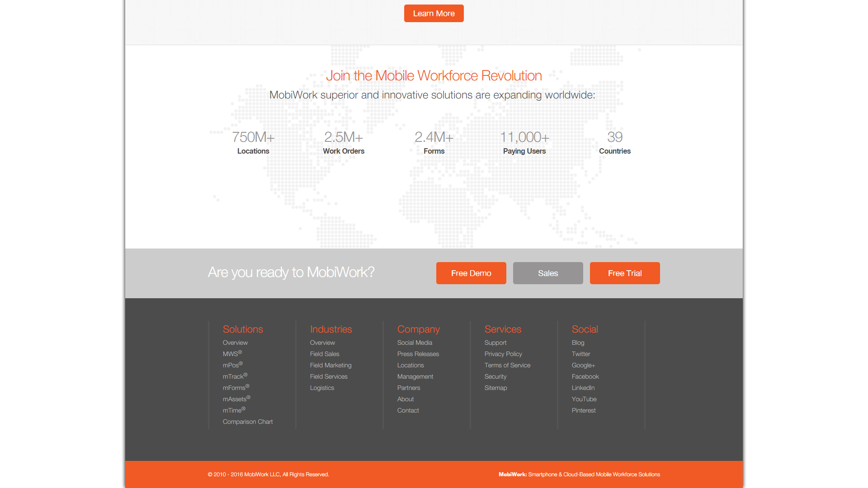Image resolution: width=868 pixels, height=488 pixels.
Task: Go to the mPos solution page
Action: click(233, 365)
